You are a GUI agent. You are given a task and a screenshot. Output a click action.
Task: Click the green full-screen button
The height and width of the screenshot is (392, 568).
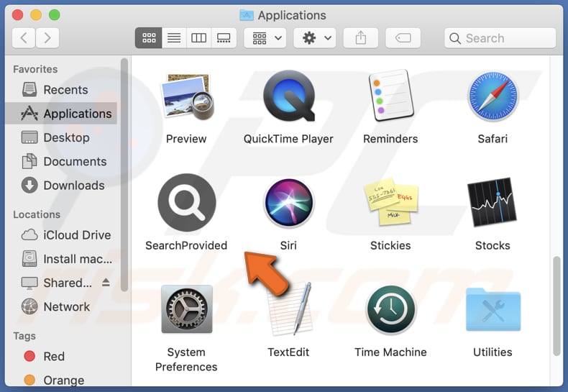tap(55, 15)
